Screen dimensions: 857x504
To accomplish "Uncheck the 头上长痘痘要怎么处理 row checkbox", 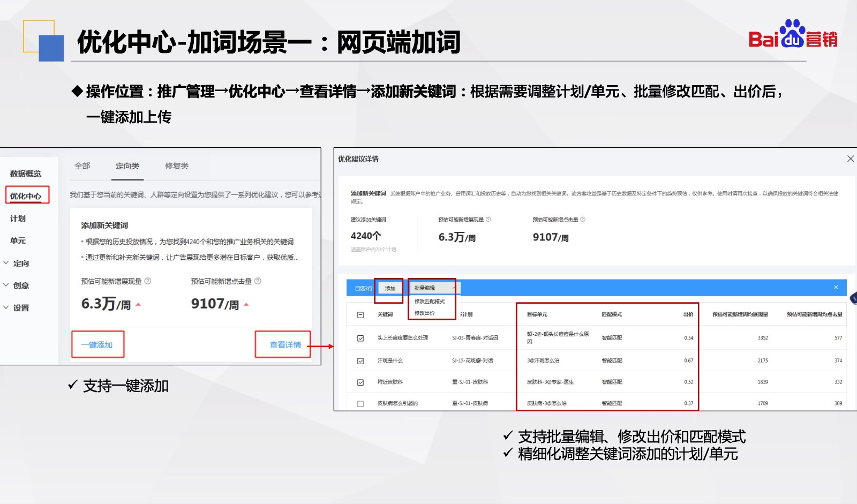I will point(360,338).
